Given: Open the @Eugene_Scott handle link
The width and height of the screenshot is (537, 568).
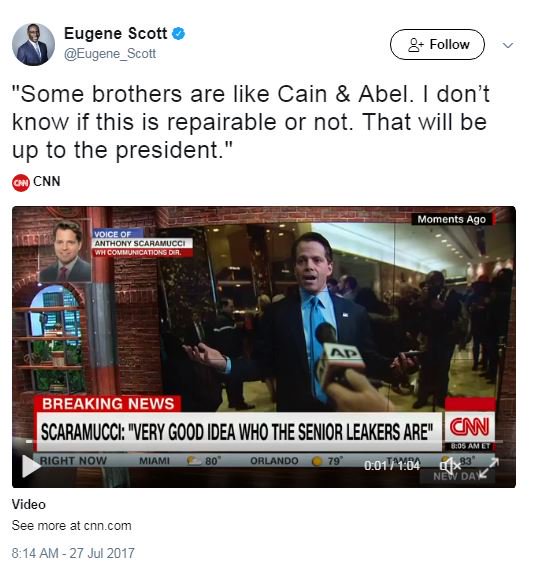Looking at the screenshot, I should click(x=110, y=54).
